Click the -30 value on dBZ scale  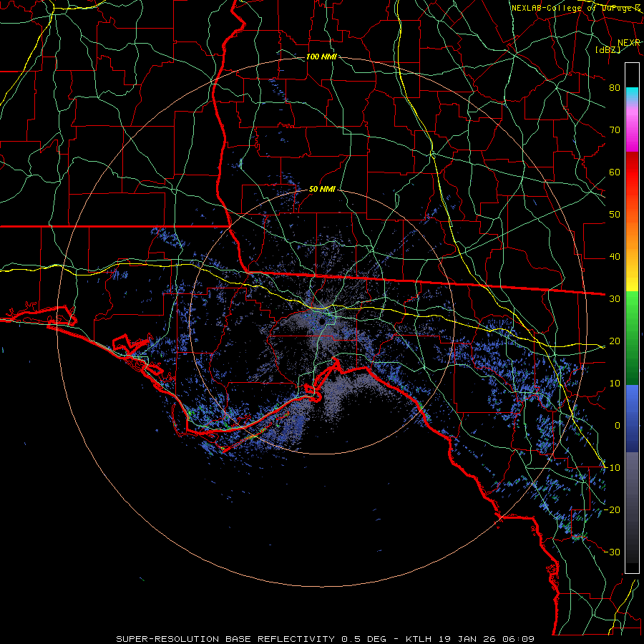click(612, 552)
